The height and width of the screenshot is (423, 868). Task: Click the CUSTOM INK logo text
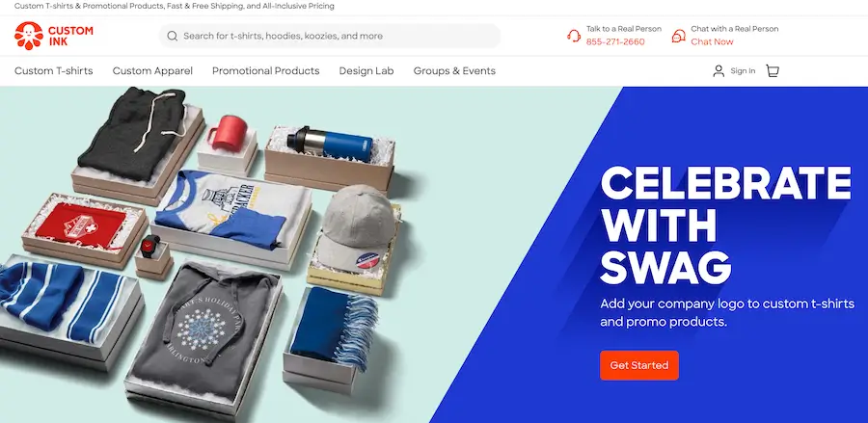70,36
